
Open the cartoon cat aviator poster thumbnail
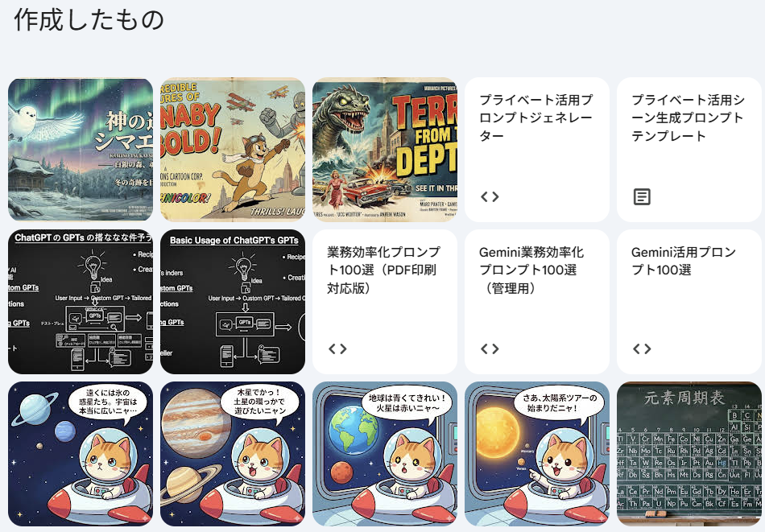click(233, 150)
